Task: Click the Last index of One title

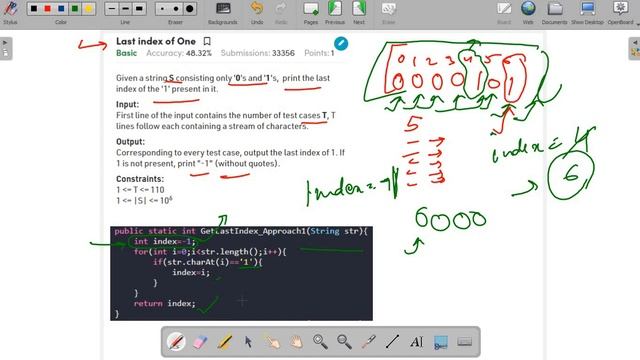Action: [156, 41]
